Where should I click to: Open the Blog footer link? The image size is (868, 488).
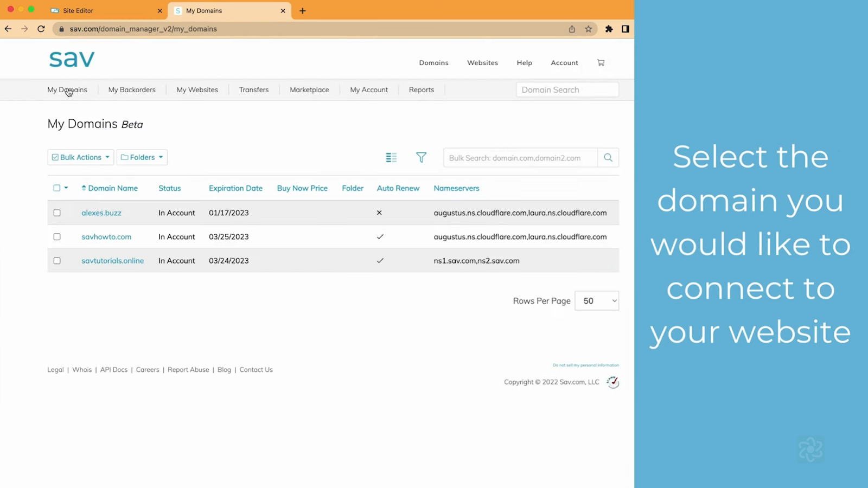(224, 370)
